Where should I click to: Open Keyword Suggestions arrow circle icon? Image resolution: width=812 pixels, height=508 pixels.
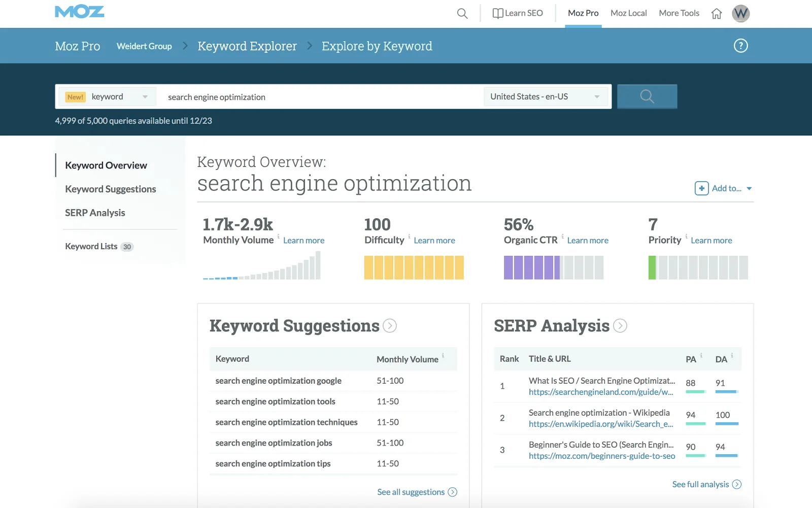pyautogui.click(x=390, y=326)
